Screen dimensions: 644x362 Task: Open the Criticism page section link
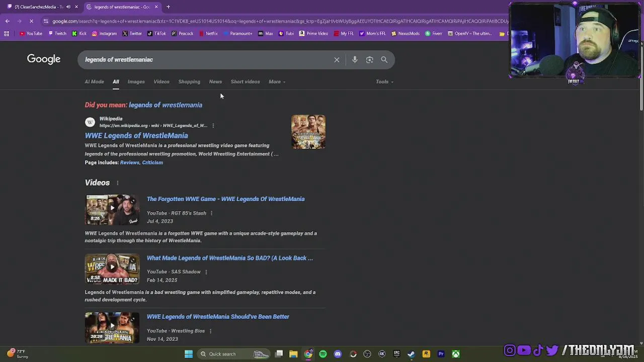point(152,163)
